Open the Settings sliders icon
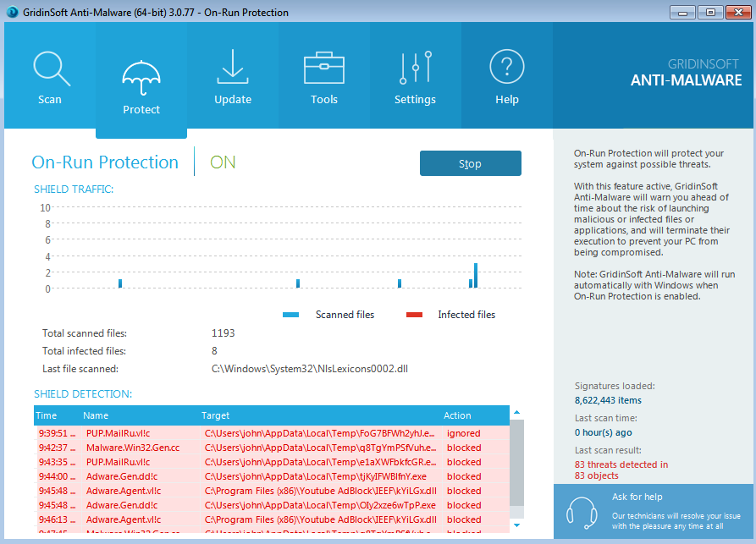Image resolution: width=756 pixels, height=544 pixels. click(415, 68)
